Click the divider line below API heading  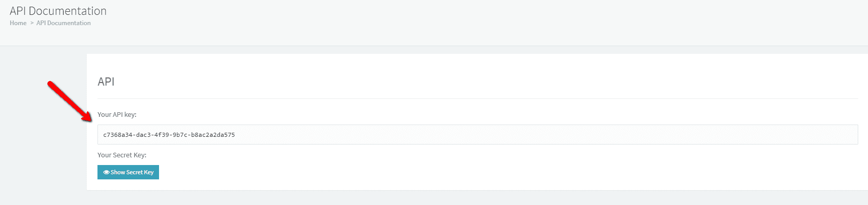pyautogui.click(x=477, y=98)
